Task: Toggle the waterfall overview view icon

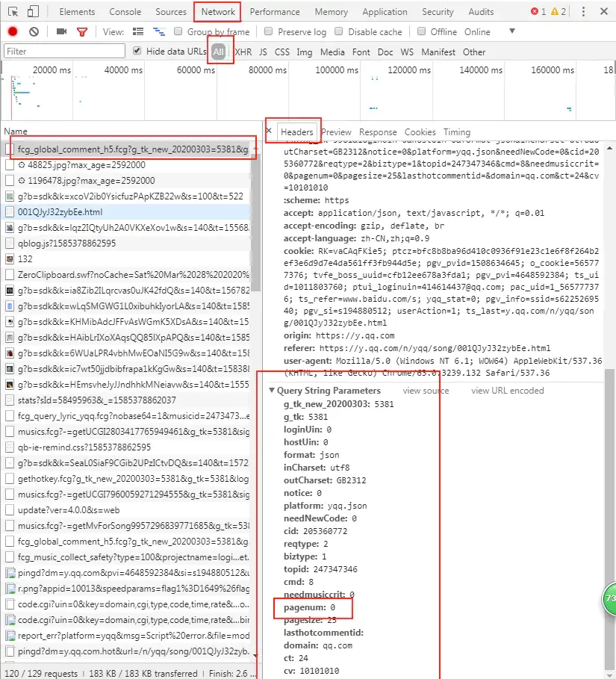Action: click(x=159, y=31)
